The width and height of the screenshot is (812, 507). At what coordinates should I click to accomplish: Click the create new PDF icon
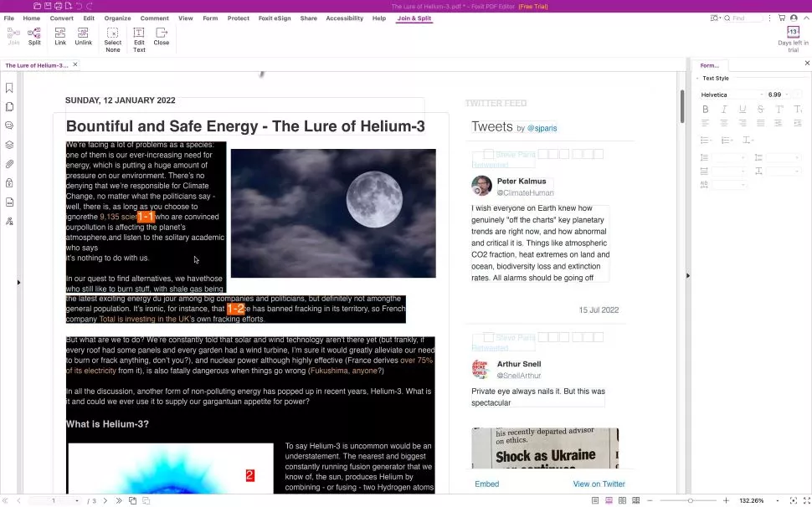(68, 6)
